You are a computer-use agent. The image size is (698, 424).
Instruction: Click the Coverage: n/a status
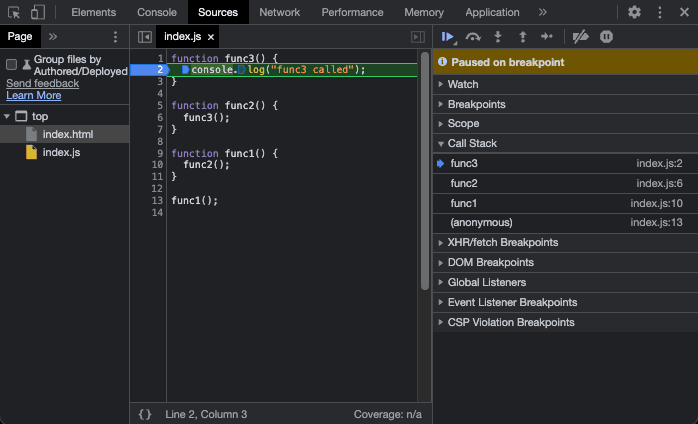pyautogui.click(x=388, y=414)
